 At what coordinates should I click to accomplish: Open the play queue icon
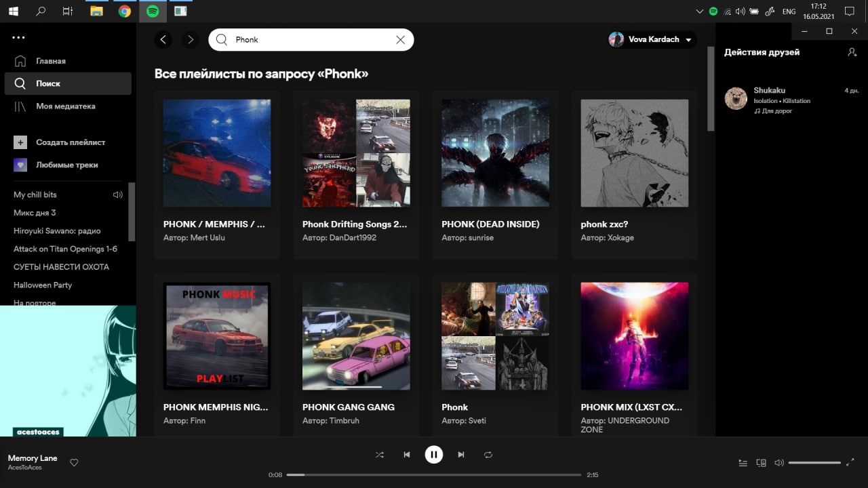click(743, 463)
